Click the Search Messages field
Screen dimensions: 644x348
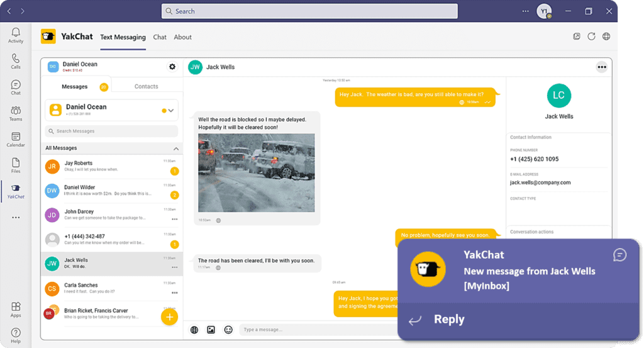[112, 131]
